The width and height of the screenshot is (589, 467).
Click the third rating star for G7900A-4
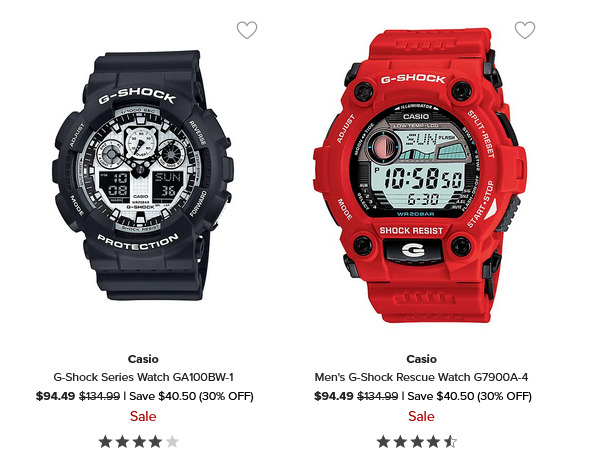pos(417,441)
